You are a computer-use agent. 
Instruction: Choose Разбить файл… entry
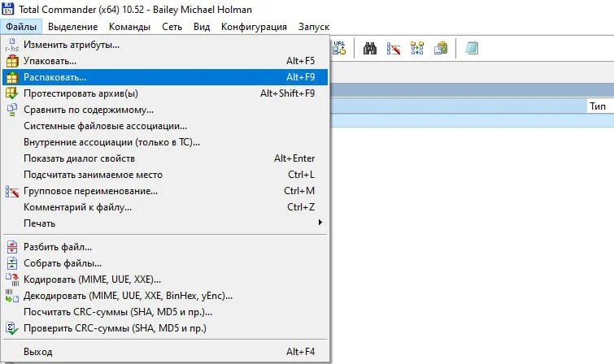click(165, 247)
